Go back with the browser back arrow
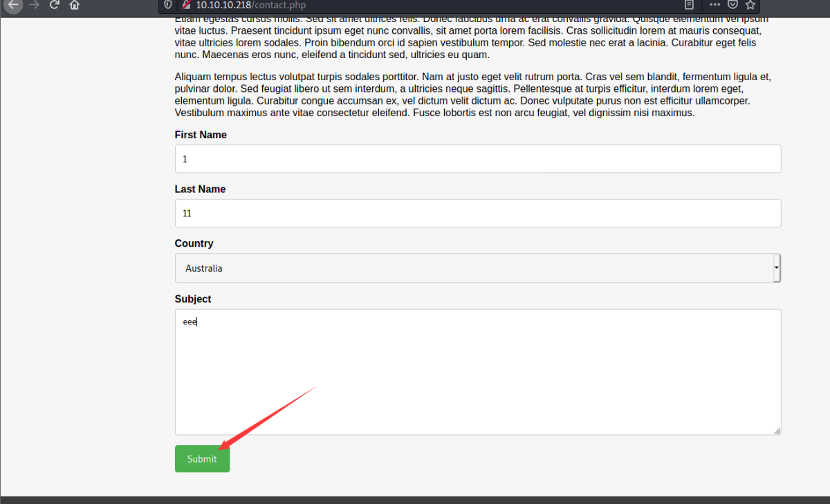This screenshot has height=504, width=830. [x=12, y=5]
